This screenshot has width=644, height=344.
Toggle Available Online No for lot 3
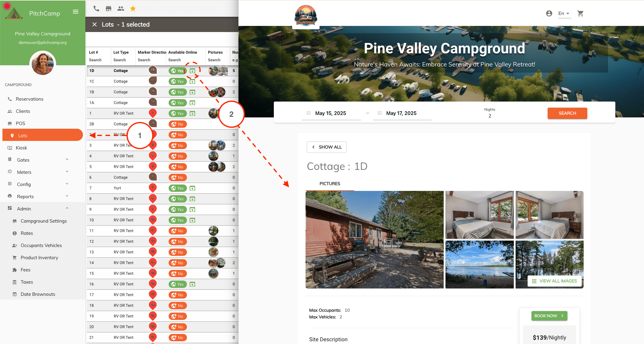pos(177,145)
